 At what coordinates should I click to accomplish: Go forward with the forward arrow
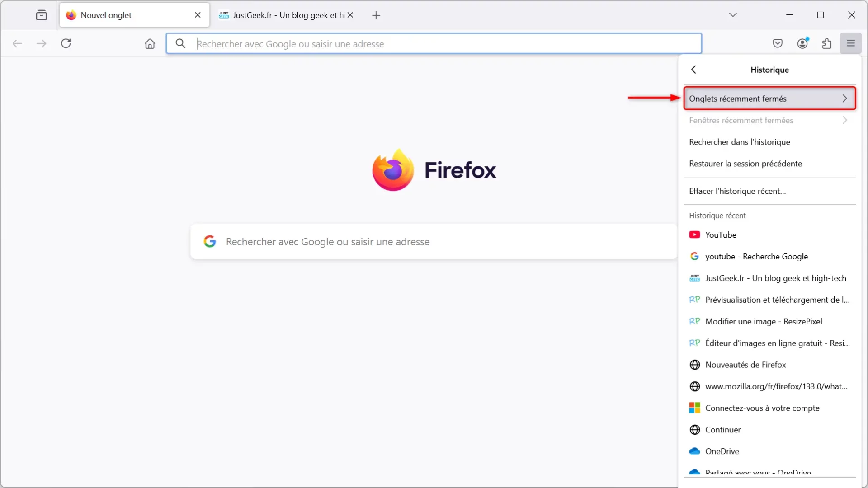[41, 43]
